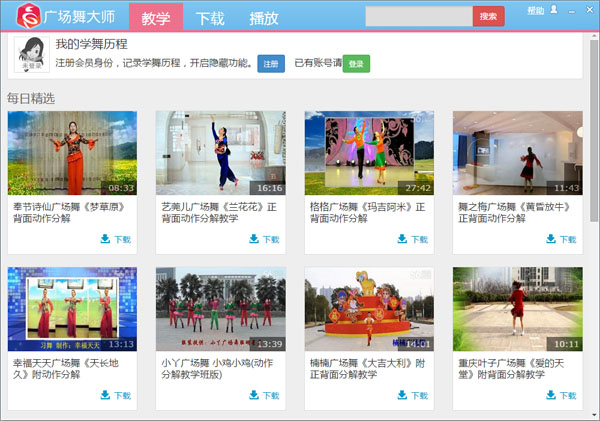Download 《梦草原》 via its download icon
Viewport: 600px width, 421px height.
click(106, 239)
